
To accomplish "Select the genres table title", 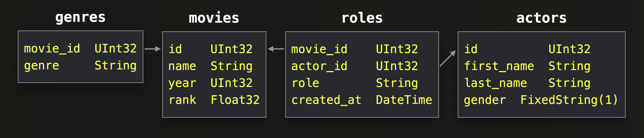I will (80, 18).
